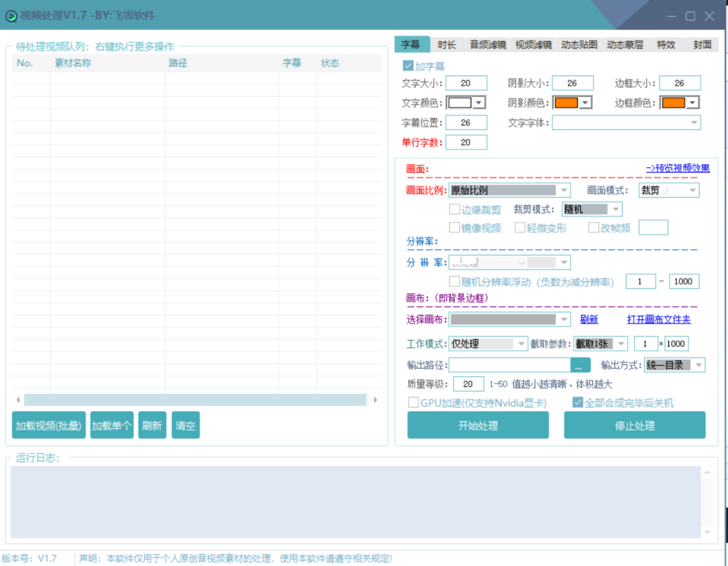Click the run log's scroll-up arrow

[707, 473]
